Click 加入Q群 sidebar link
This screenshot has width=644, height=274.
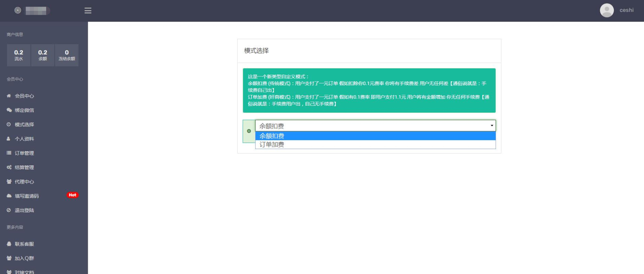24,258
